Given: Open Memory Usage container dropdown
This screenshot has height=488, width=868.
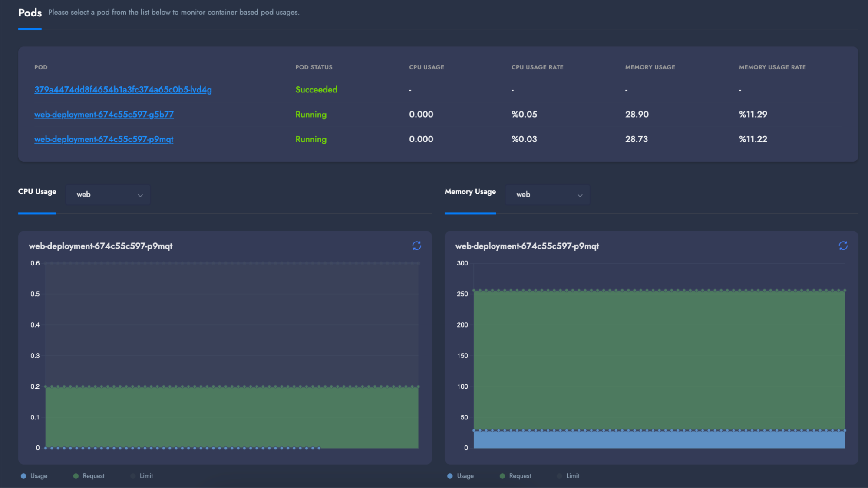Looking at the screenshot, I should click(x=547, y=195).
